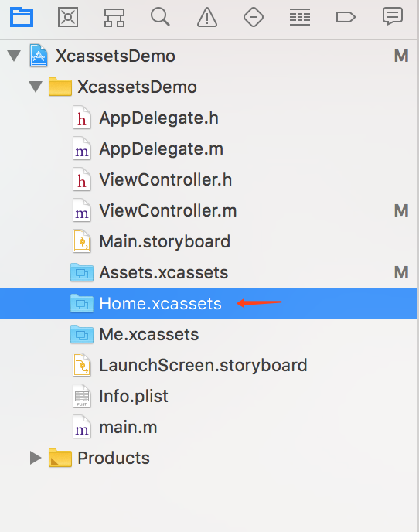The height and width of the screenshot is (532, 419).
Task: Select Info.plist file
Action: click(209, 396)
